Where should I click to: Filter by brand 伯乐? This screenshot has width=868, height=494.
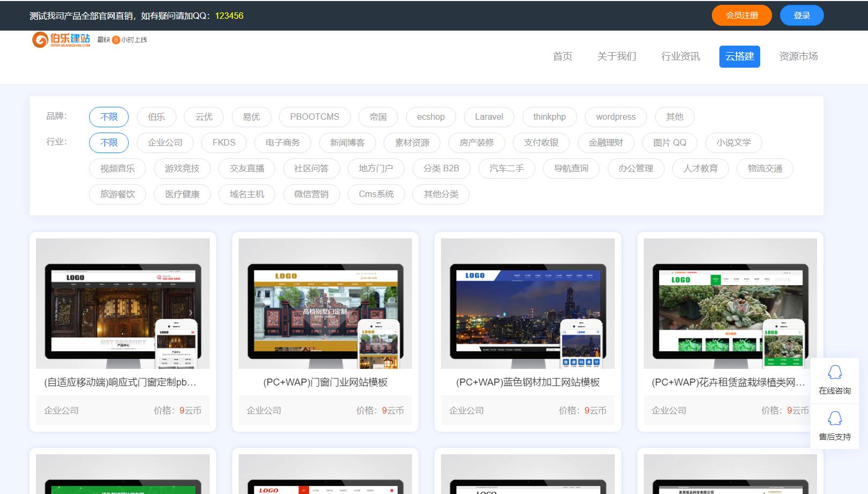(x=156, y=117)
